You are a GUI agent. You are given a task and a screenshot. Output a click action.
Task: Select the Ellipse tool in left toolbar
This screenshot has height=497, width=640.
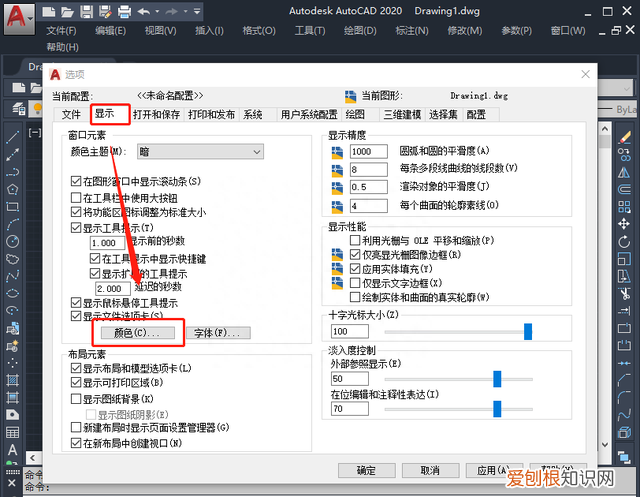point(13,293)
